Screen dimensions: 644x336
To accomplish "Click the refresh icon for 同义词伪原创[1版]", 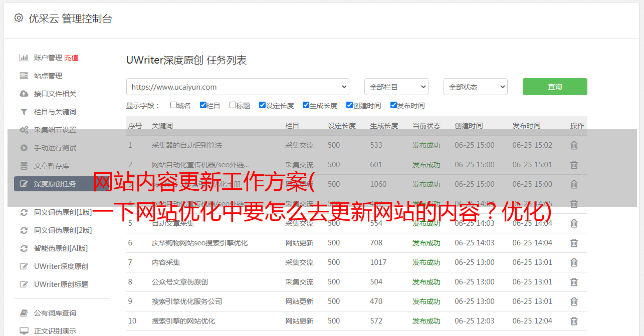I will click(24, 212).
